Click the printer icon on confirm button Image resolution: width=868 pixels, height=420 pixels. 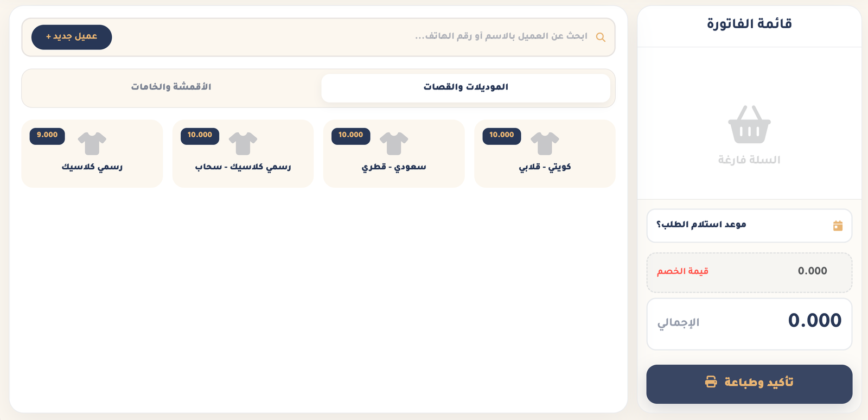pos(711,382)
